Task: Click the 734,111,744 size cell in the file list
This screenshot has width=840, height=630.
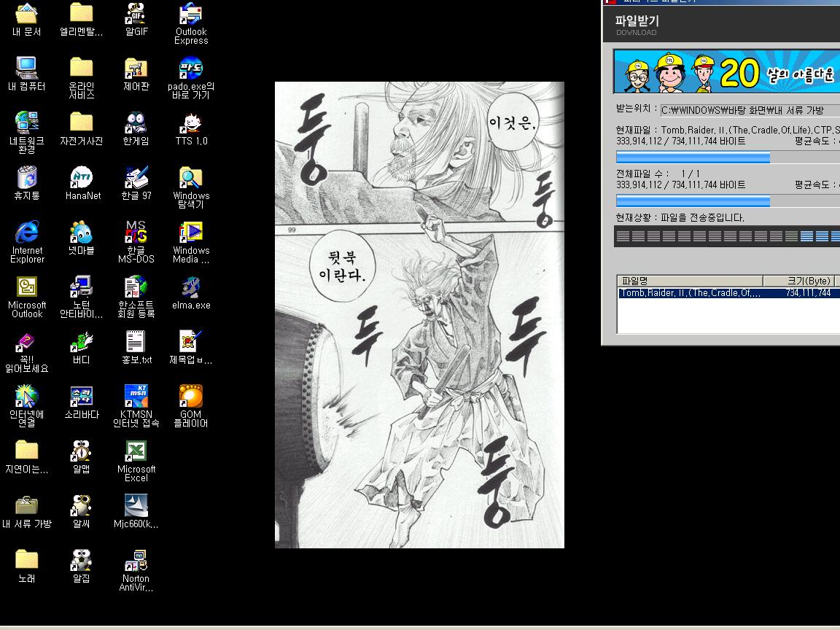Action: [808, 293]
